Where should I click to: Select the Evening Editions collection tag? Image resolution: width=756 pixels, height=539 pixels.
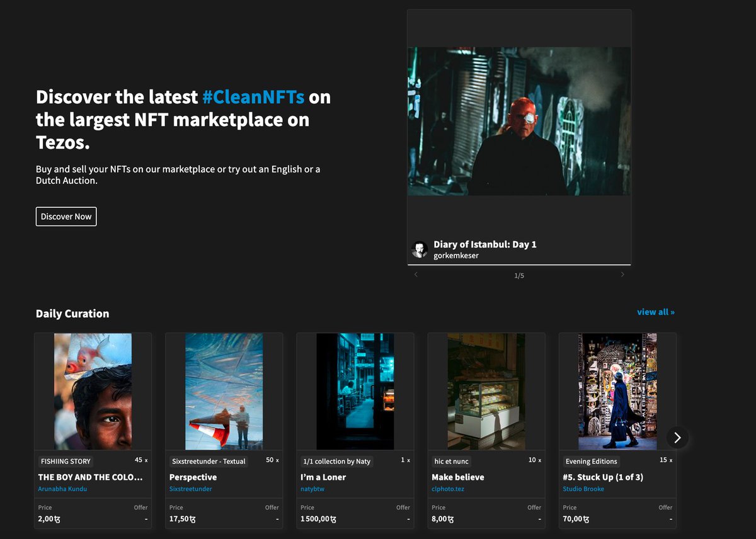[x=591, y=462]
